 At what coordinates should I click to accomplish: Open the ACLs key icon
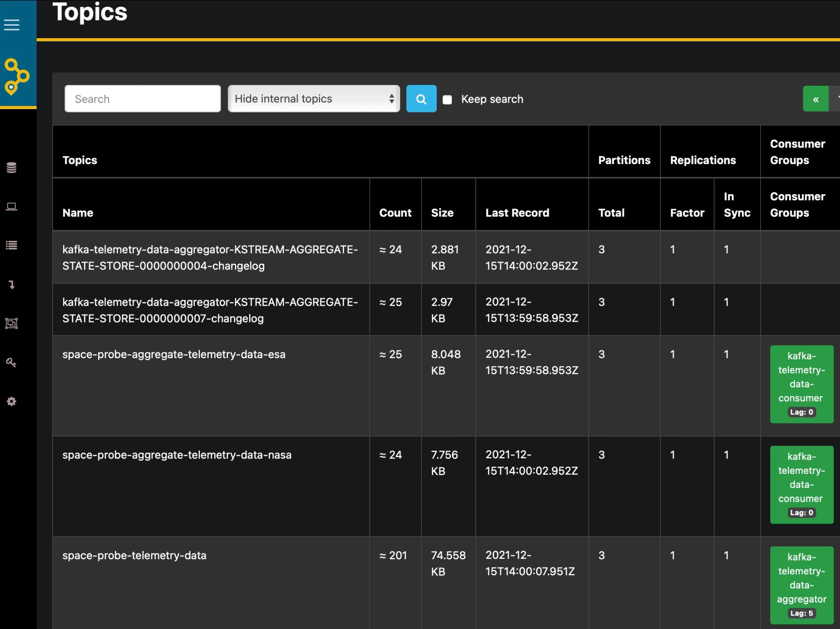[11, 363]
